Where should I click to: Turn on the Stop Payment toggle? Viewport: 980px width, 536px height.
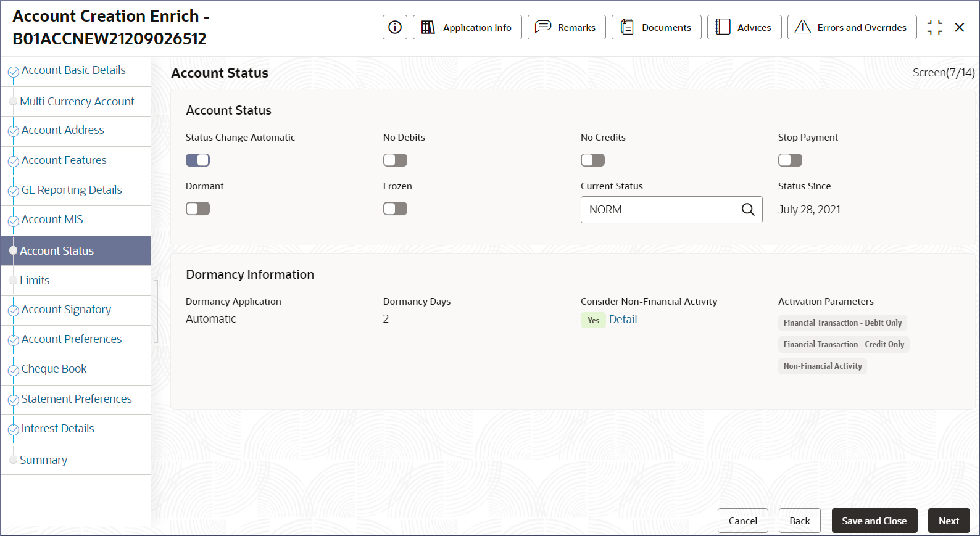791,160
